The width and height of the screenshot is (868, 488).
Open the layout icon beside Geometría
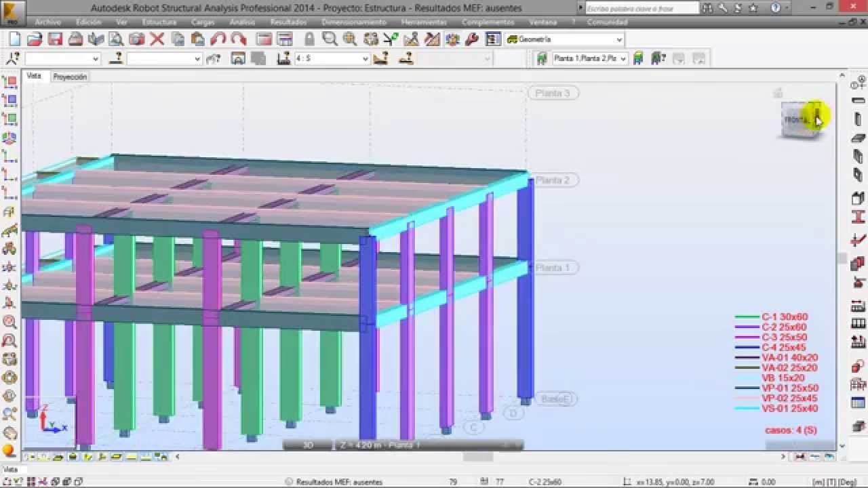click(x=493, y=39)
